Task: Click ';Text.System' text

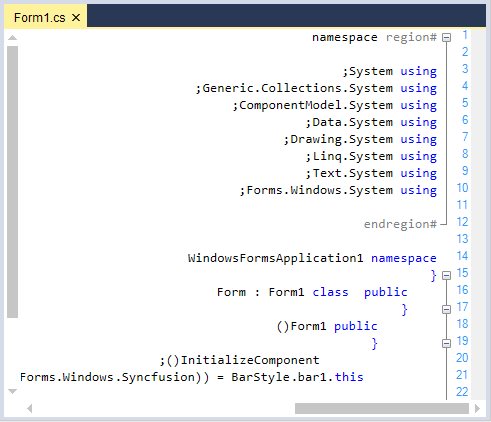Action: [x=349, y=173]
